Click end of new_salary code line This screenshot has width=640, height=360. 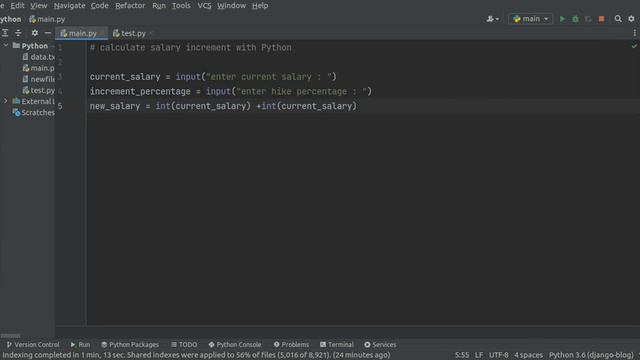tap(357, 106)
